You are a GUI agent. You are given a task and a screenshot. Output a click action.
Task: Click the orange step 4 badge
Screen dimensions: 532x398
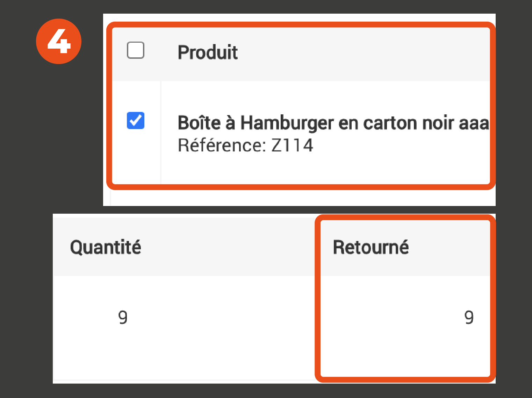[59, 41]
